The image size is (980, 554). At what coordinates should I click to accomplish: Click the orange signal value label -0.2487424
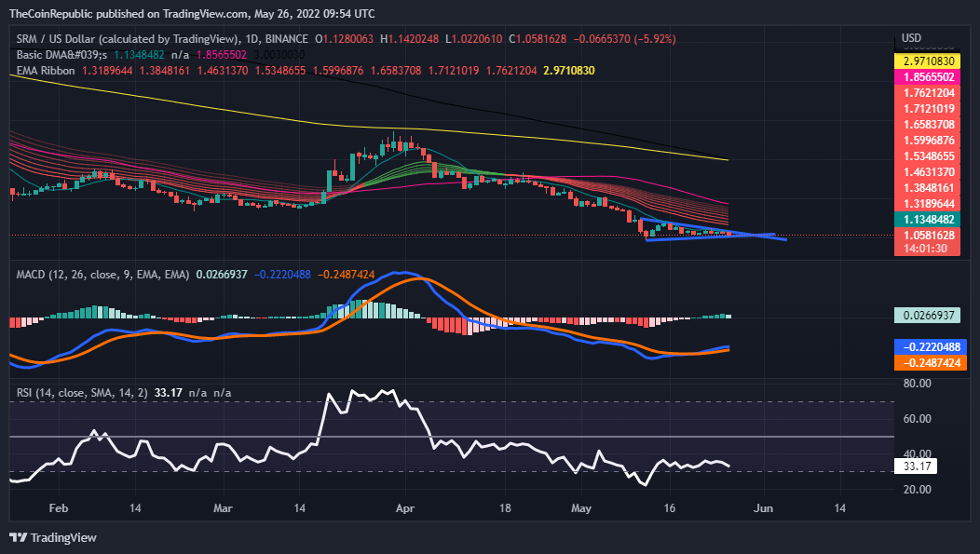(930, 363)
